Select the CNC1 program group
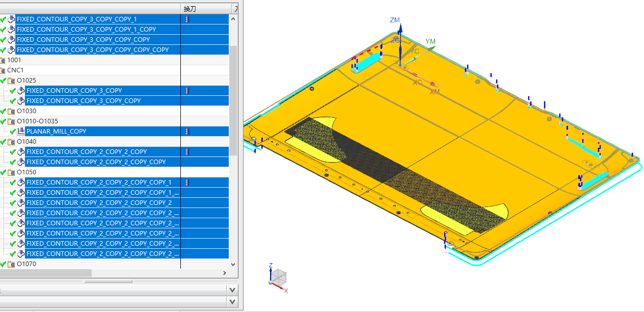 click(x=15, y=70)
